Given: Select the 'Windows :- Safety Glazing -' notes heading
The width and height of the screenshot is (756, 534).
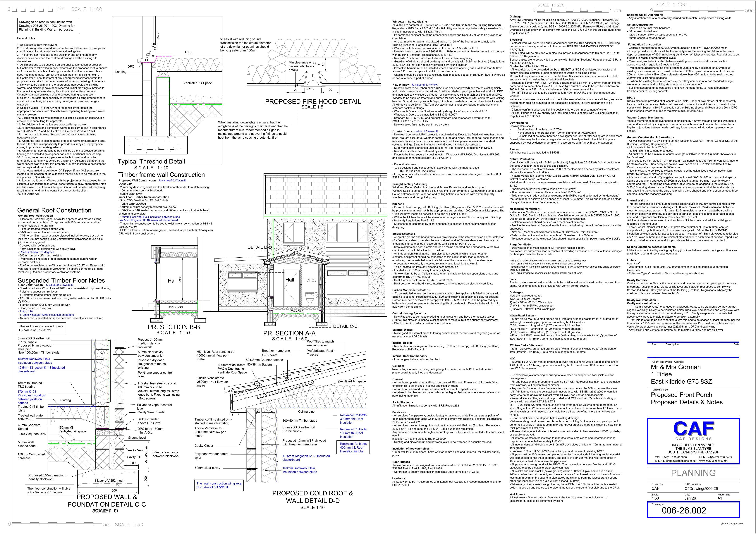Looking at the screenshot, I should point(411,21).
